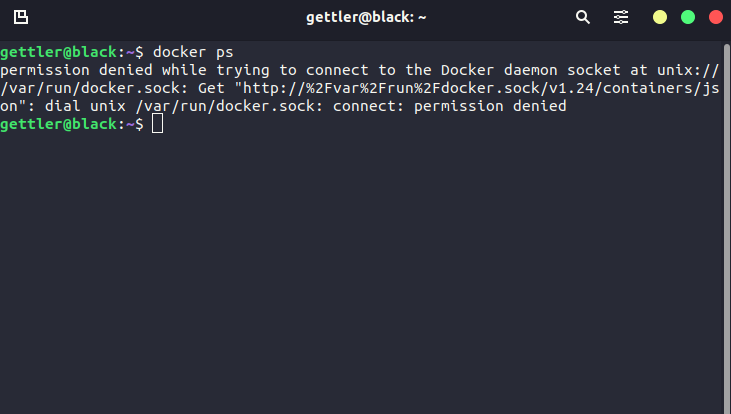Click the terminal cursor block

point(158,124)
